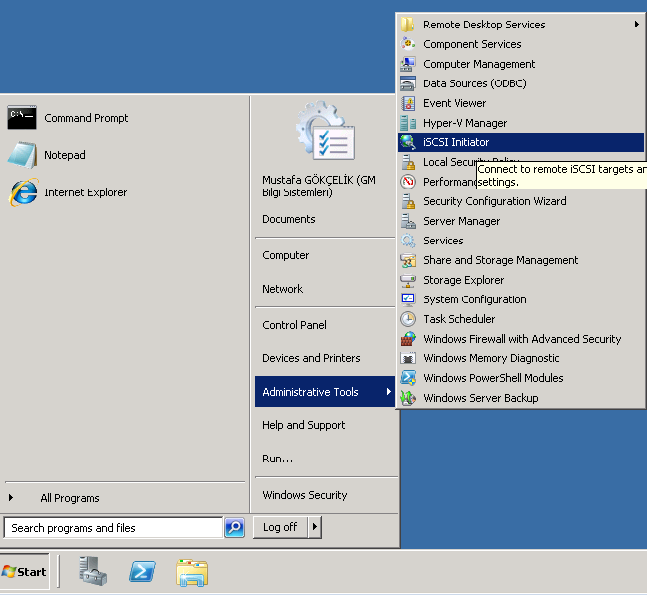
Task: Open Task Scheduler from Administrative Tools
Action: (459, 319)
